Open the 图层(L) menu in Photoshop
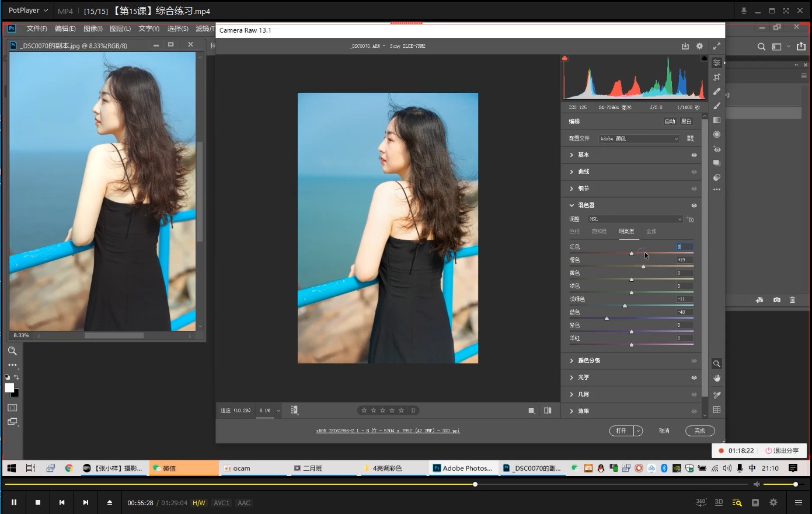The image size is (812, 514). [x=120, y=29]
